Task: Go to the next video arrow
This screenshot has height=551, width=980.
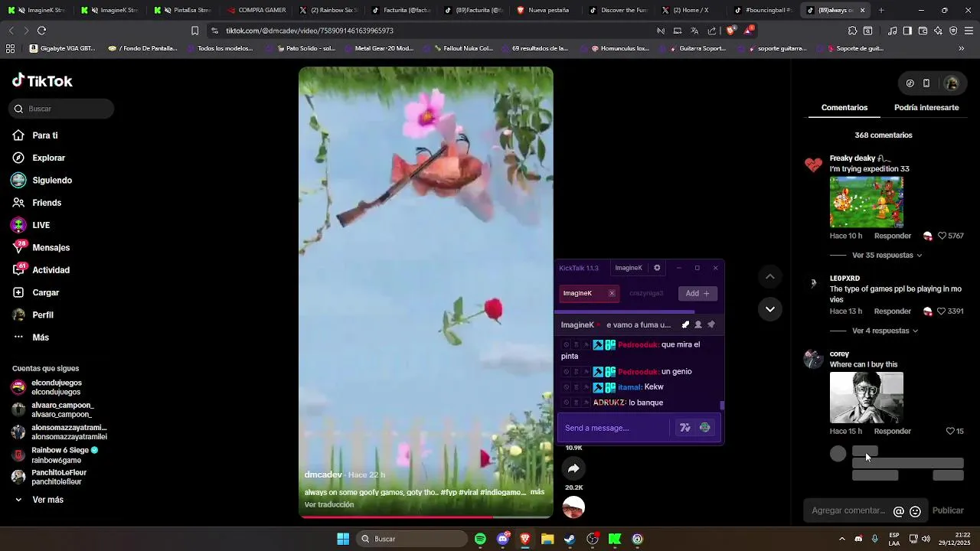Action: point(770,309)
